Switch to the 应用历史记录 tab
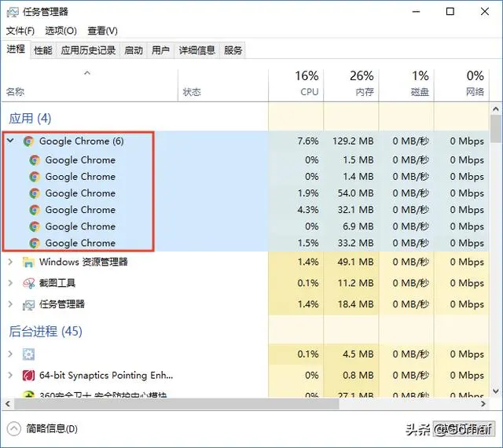This screenshot has width=503, height=448. click(88, 50)
